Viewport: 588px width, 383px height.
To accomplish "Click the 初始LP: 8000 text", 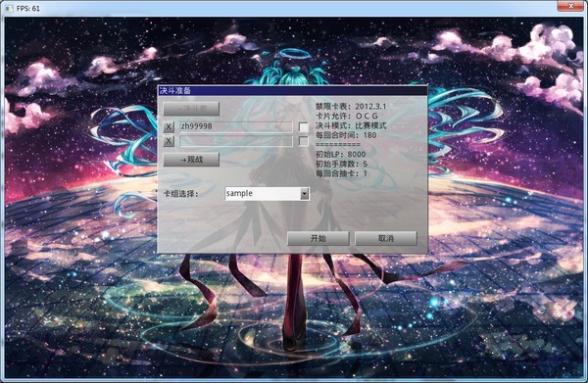I will tap(340, 154).
